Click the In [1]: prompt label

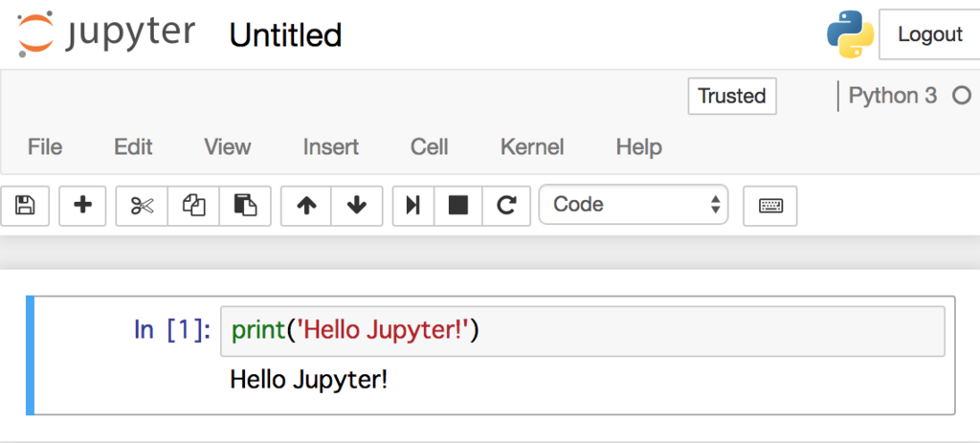173,330
